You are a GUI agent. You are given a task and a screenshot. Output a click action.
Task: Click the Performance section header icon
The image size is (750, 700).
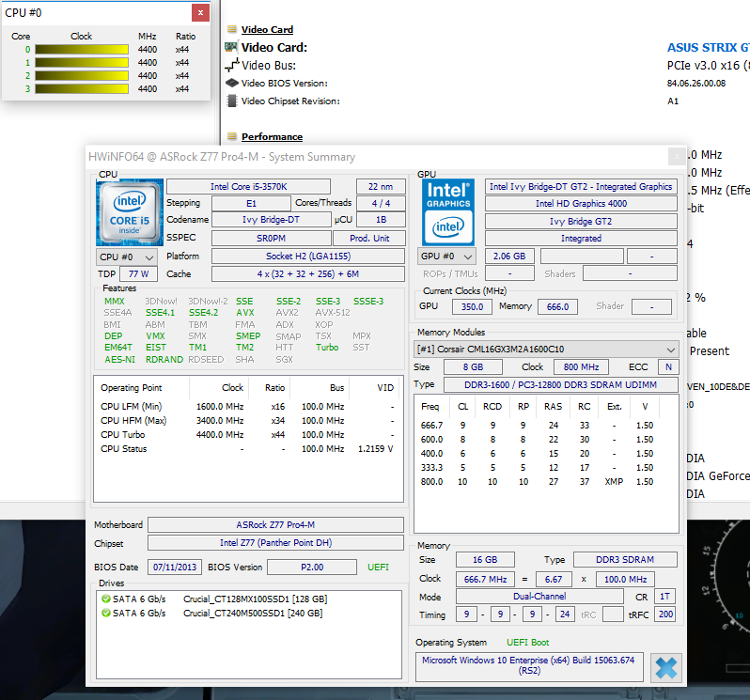pyautogui.click(x=232, y=136)
